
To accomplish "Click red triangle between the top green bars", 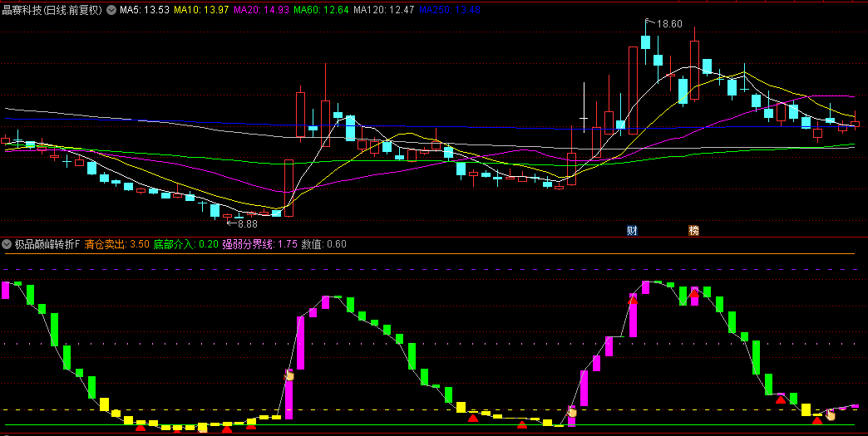I will point(694,293).
